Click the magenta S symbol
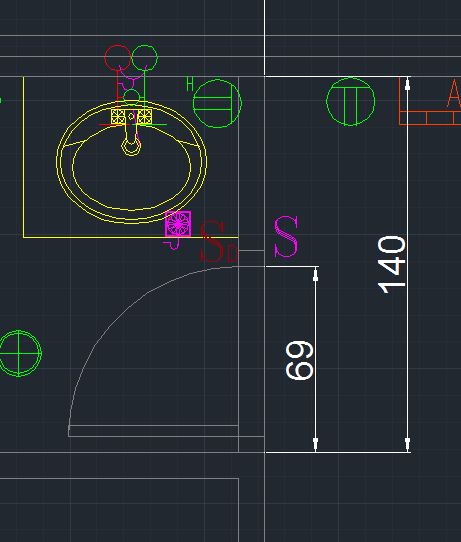Viewport: 461px width, 542px height. click(286, 237)
